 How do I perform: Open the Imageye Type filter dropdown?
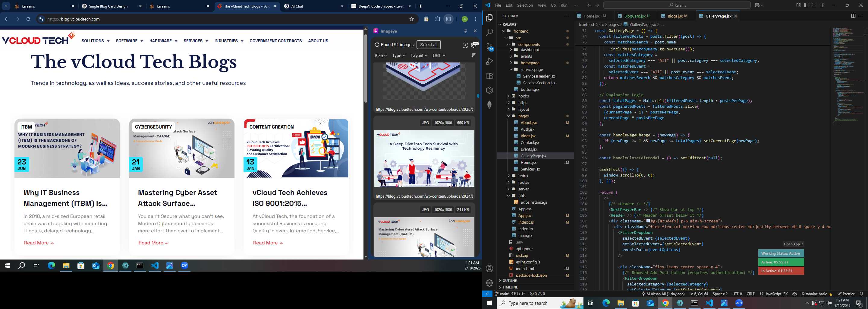pyautogui.click(x=399, y=55)
